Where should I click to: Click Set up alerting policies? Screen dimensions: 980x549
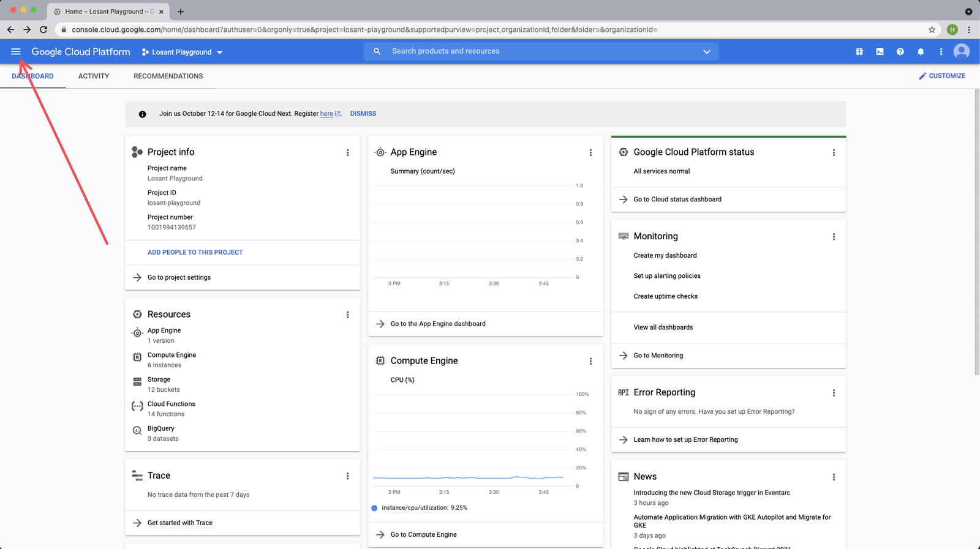[x=667, y=276]
